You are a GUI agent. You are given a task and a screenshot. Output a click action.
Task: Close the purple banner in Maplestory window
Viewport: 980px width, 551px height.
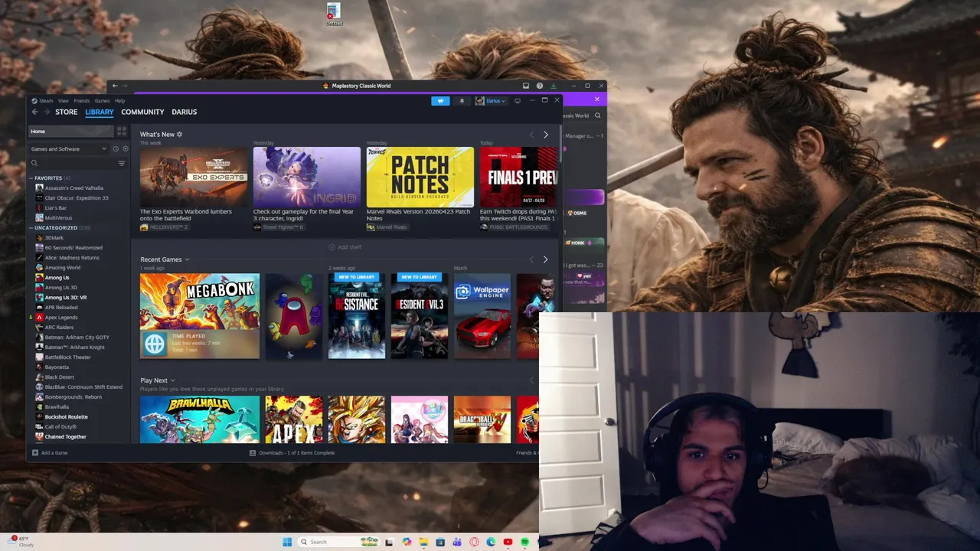(x=597, y=99)
